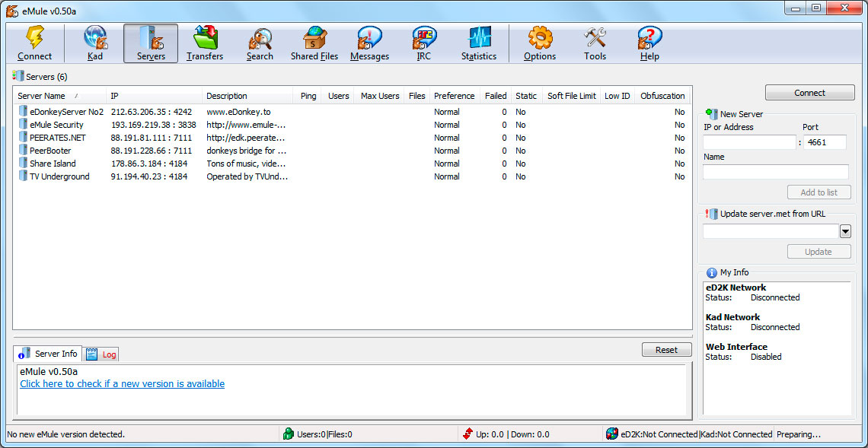Select the TV Underground server row
This screenshot has height=448, width=868.
352,176
